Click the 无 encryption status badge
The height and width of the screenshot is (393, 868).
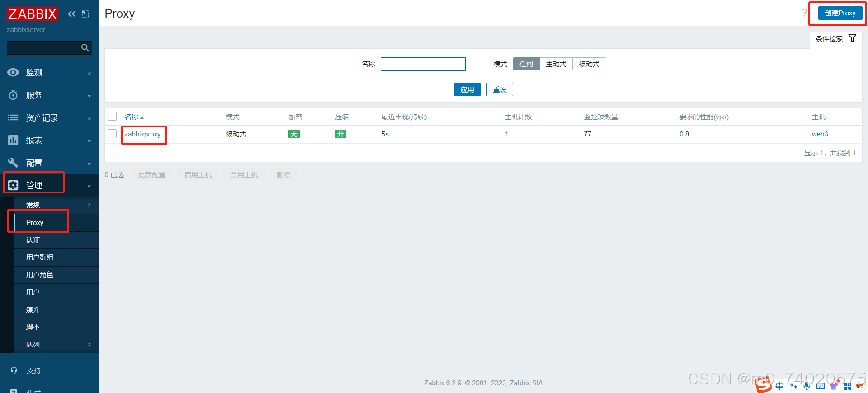pos(294,134)
